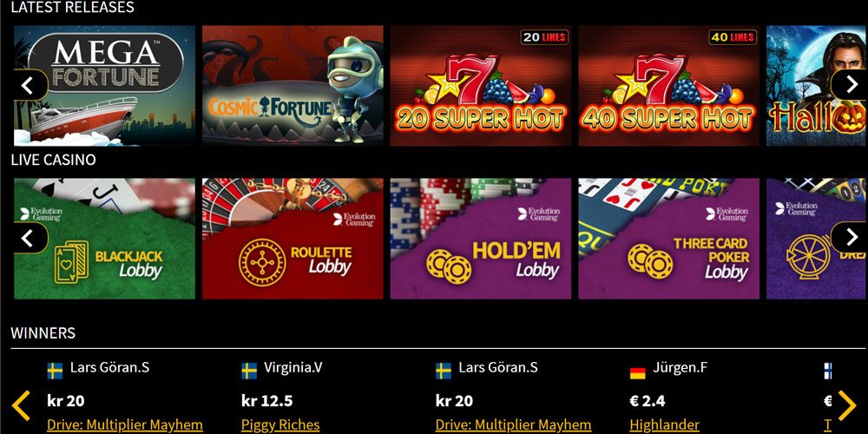Viewport: 868px width, 434px height.
Task: Open the Mega Fortune game
Action: point(105,86)
